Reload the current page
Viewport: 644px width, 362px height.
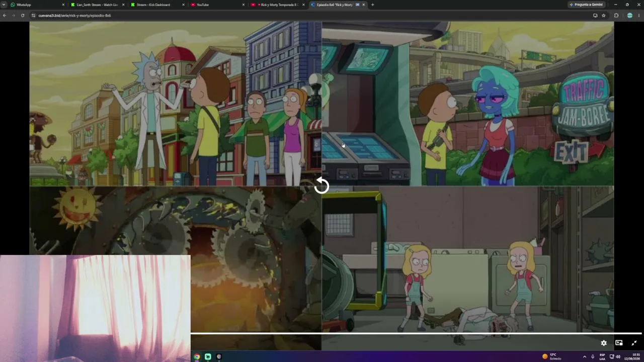(23, 16)
